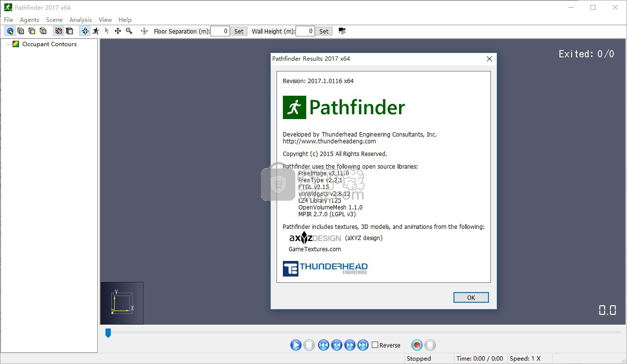The height and width of the screenshot is (364, 627).
Task: Click the '0.0' time readout in viewport
Action: pyautogui.click(x=608, y=310)
